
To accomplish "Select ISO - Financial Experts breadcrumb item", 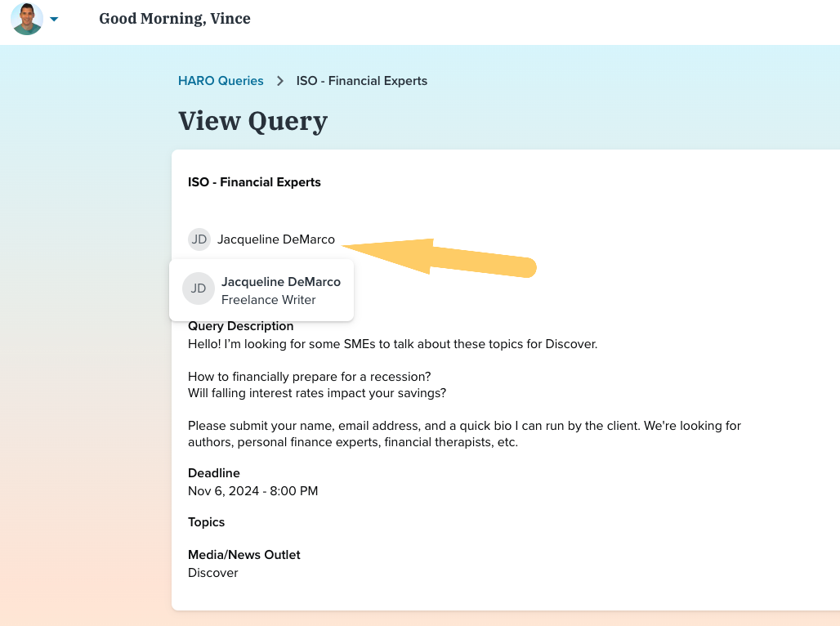I will pos(361,81).
